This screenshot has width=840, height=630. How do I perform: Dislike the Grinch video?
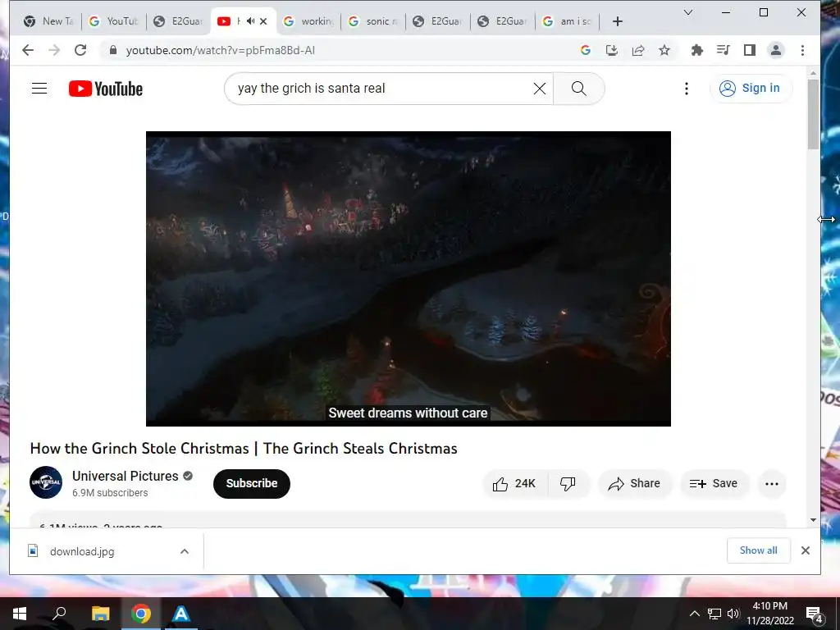tap(568, 484)
